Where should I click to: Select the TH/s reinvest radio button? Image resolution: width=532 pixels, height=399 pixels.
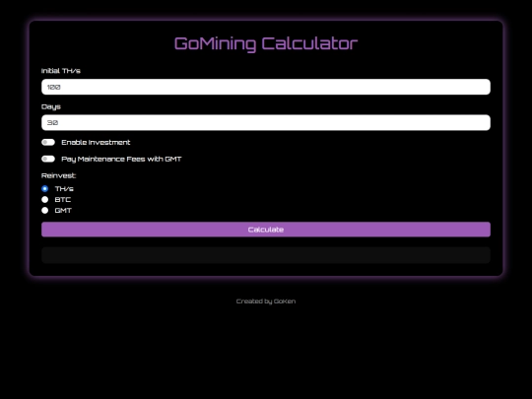(44, 188)
